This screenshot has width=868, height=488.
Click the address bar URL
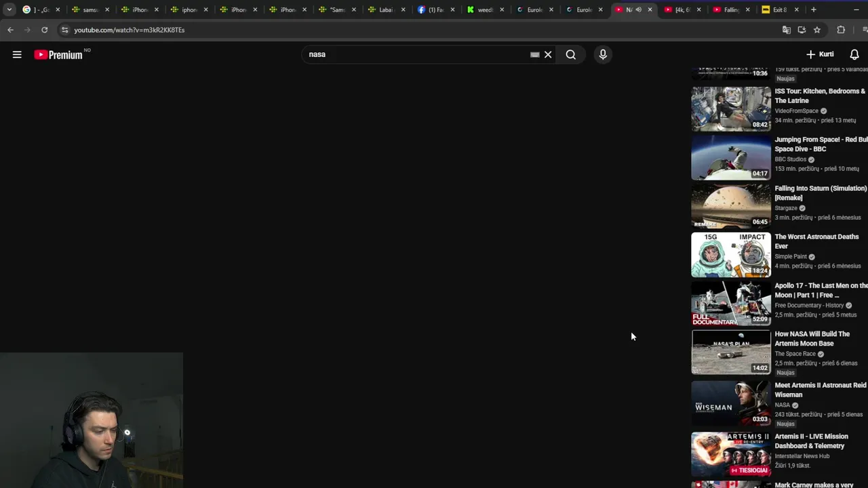pyautogui.click(x=129, y=30)
